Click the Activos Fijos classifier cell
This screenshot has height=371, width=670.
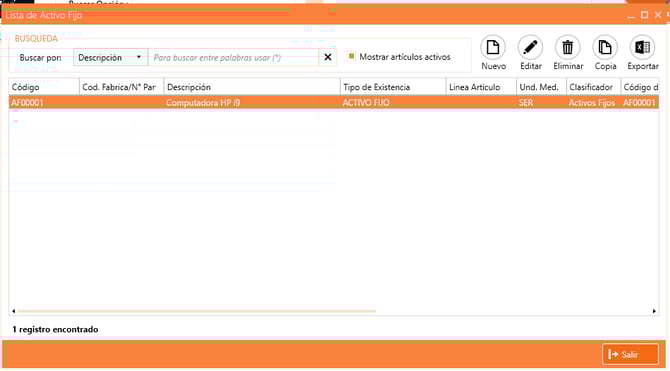click(x=594, y=103)
